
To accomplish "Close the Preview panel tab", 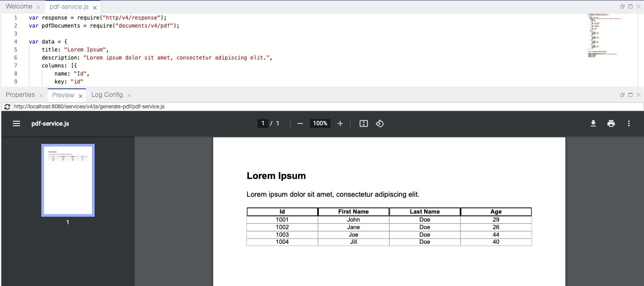I will point(80,95).
